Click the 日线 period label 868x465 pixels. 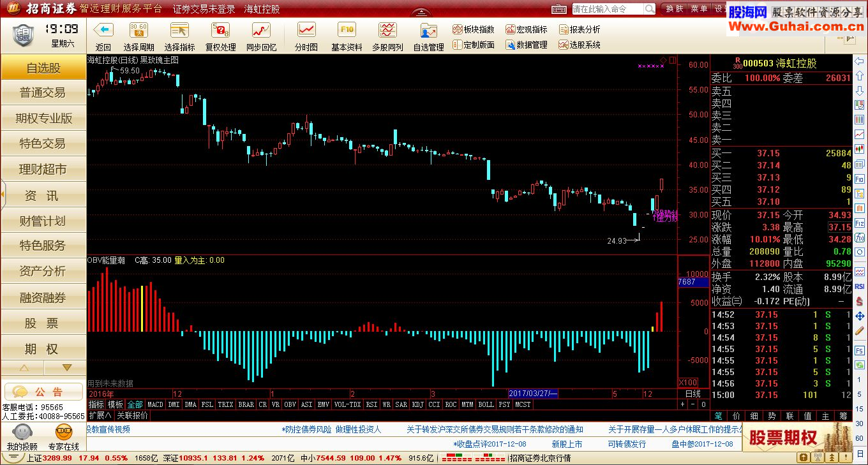pyautogui.click(x=692, y=394)
